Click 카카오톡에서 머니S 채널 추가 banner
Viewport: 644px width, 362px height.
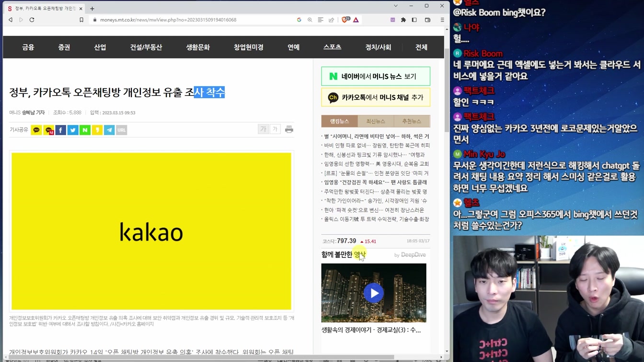coord(376,97)
